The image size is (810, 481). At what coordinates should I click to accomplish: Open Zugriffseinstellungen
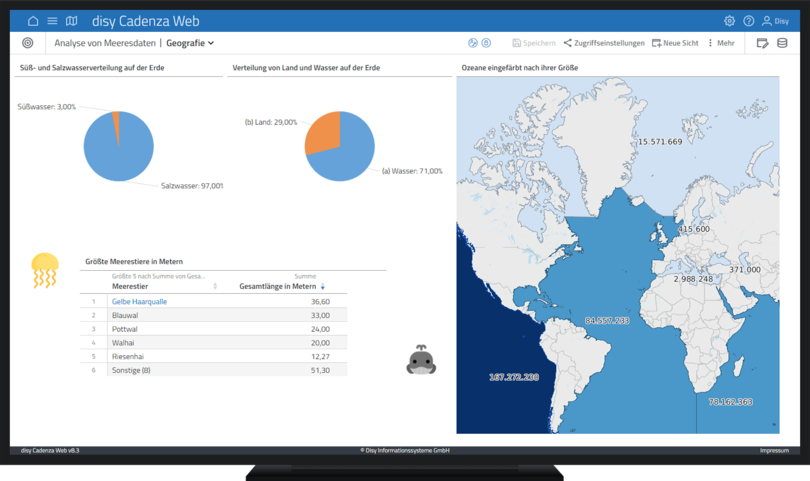coord(603,43)
